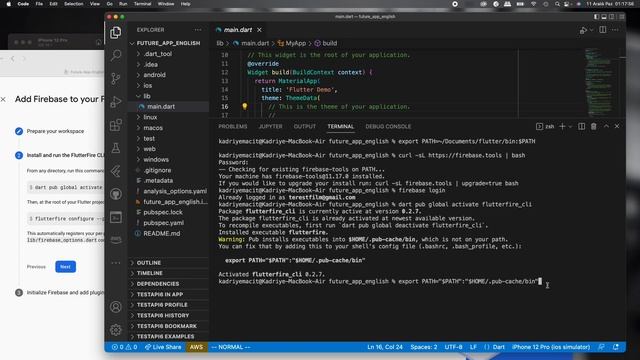Open analysis_options.yaml file
This screenshot has height=360, width=640.
[x=175, y=191]
